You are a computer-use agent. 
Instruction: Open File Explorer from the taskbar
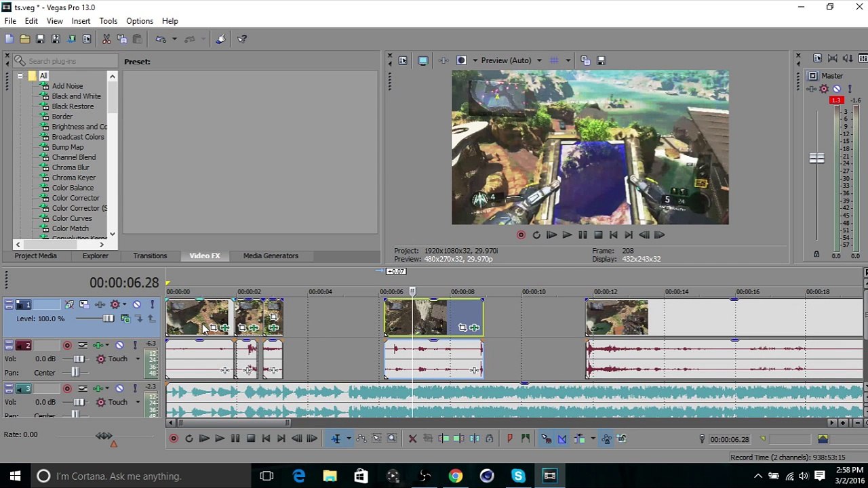[x=330, y=476]
